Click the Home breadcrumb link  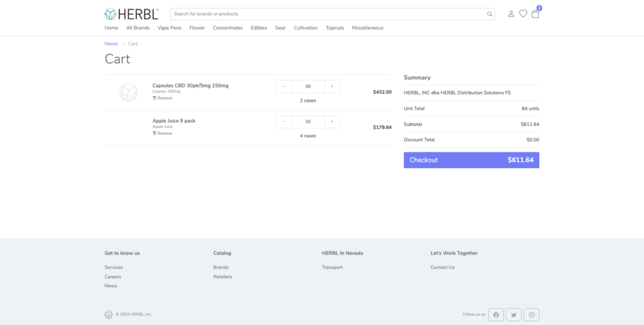[x=111, y=43]
